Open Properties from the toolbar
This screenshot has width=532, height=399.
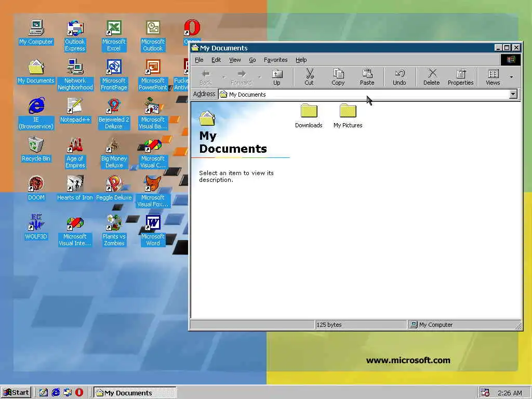coord(460,77)
